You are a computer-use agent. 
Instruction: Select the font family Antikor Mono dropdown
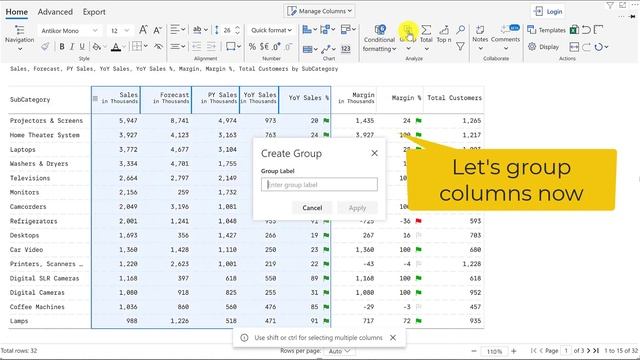coord(70,31)
